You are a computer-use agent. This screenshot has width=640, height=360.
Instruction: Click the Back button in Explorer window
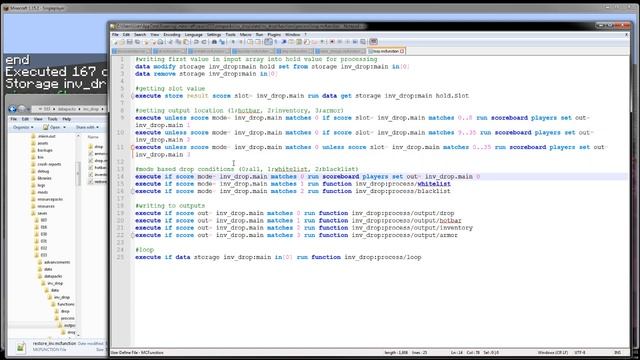coord(12,109)
